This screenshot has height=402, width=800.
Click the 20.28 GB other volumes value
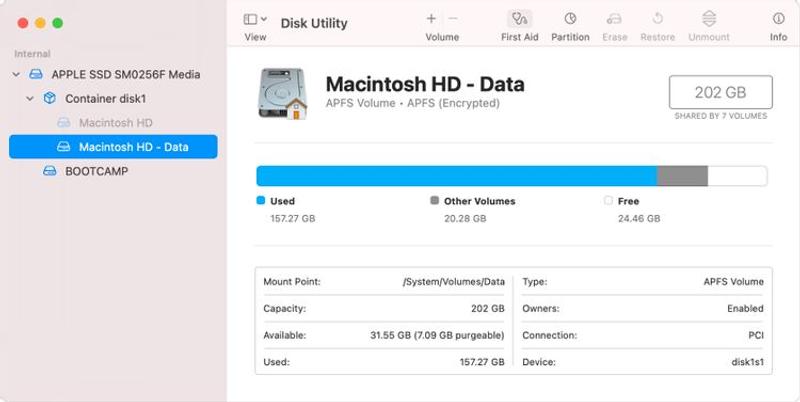click(465, 218)
